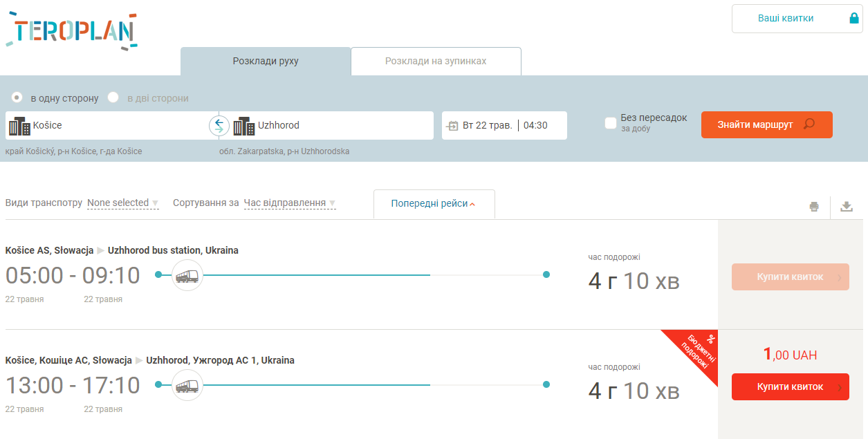
Task: Click край Košický region text under origin
Action: 73,151
